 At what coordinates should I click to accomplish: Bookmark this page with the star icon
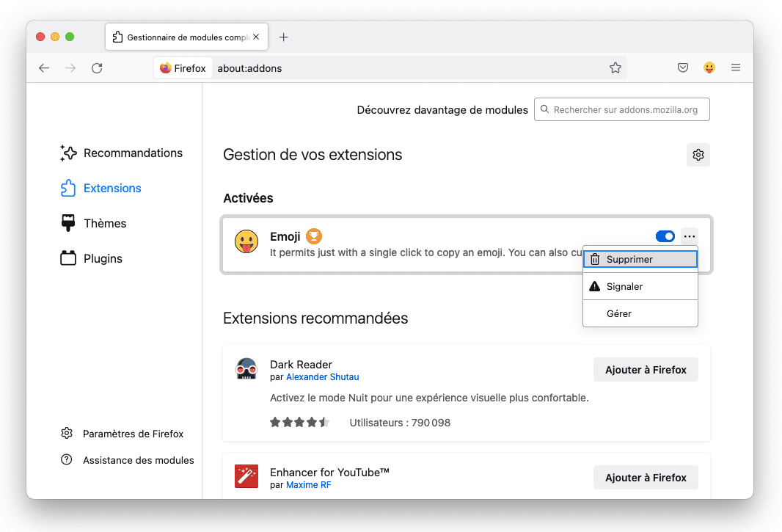tap(615, 68)
